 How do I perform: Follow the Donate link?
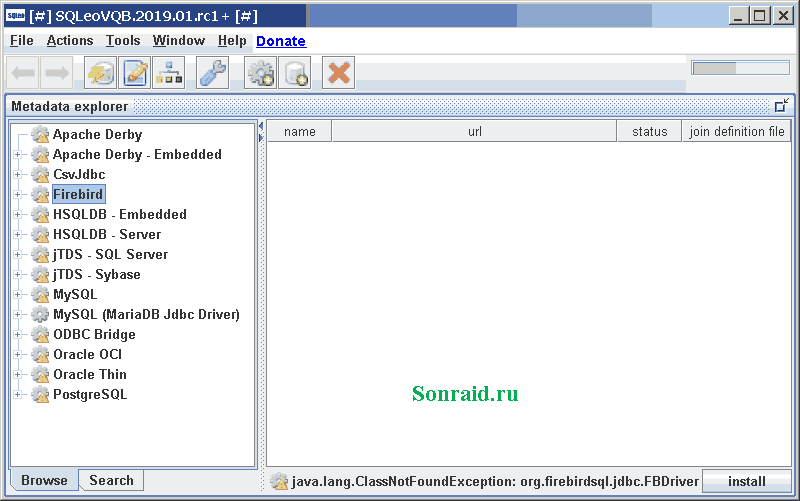pyautogui.click(x=281, y=41)
